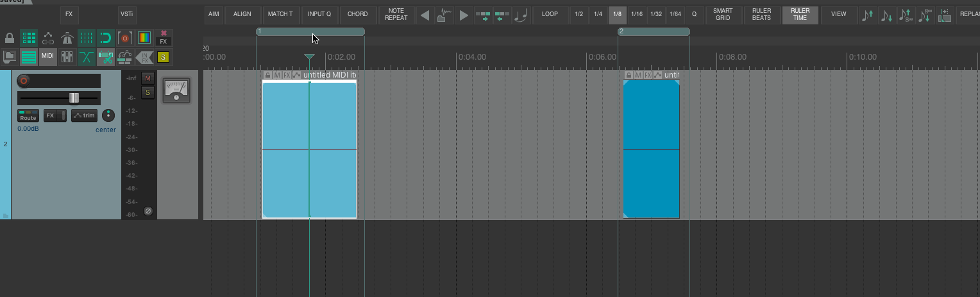980x297 pixels.
Task: Click the item grouping link icon
Action: [x=48, y=38]
